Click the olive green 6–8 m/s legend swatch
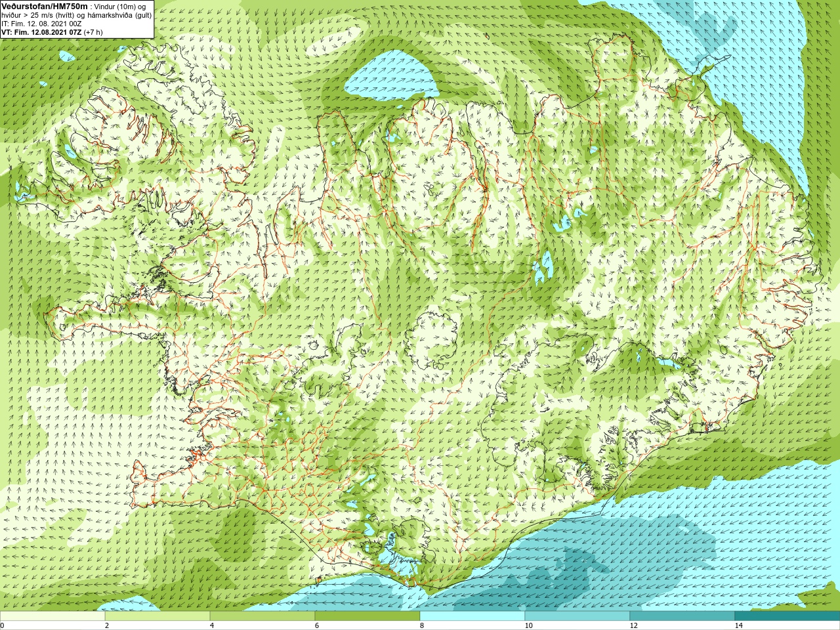Viewport: 840px width, 630px height. [367, 616]
